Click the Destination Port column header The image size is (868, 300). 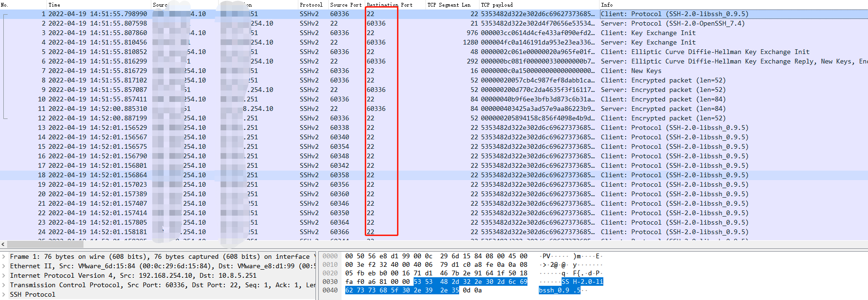point(389,5)
